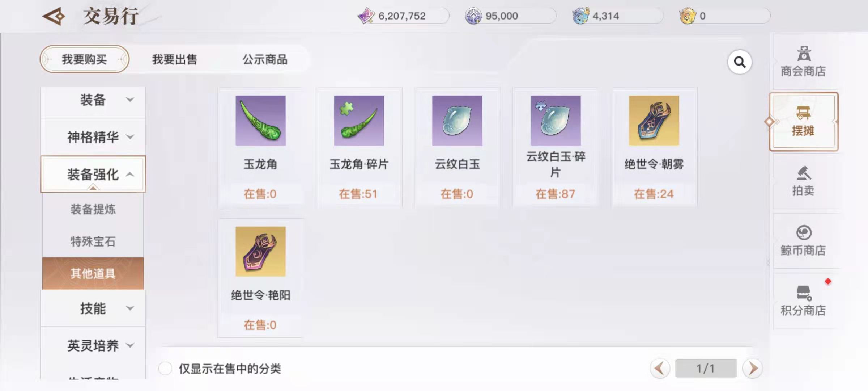
Task: Open the 玉龙角·碎片 item card
Action: pyautogui.click(x=359, y=147)
